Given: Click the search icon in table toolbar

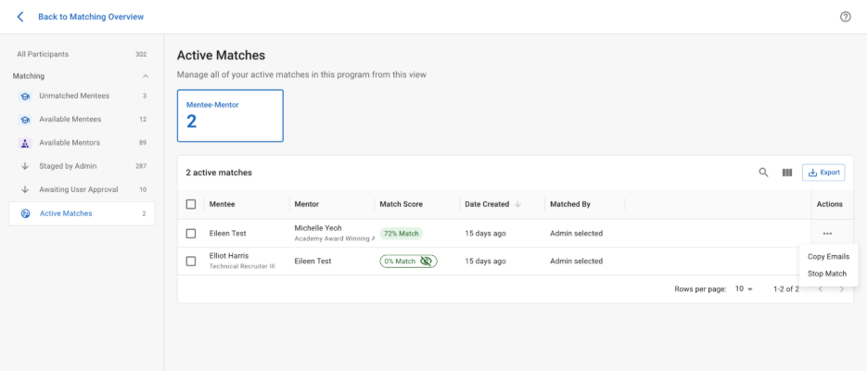Looking at the screenshot, I should click(763, 173).
